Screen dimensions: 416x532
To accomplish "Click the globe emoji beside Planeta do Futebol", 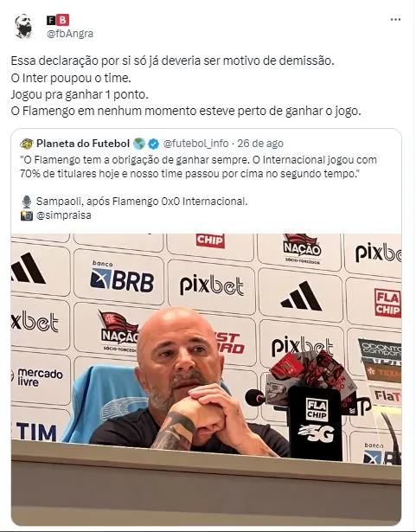I will pos(139,144).
